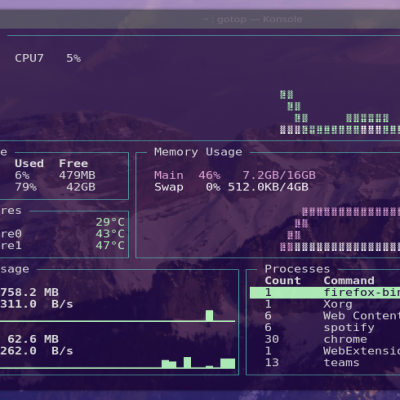The width and height of the screenshot is (400, 400).
Task: Click the Used column header
Action: pyautogui.click(x=29, y=163)
